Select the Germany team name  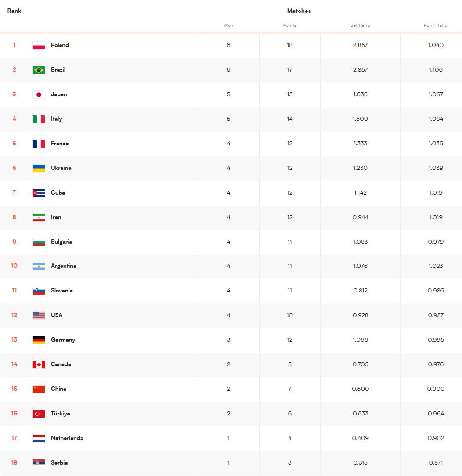63,340
